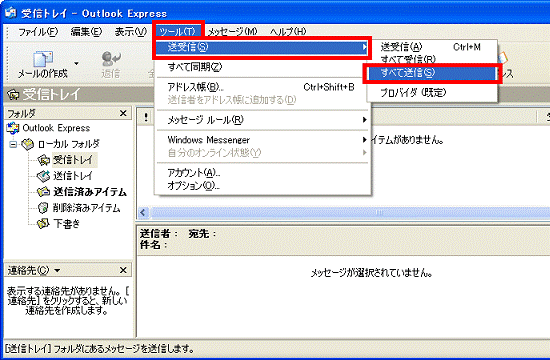This screenshot has width=550, height=360.
Task: Open the 削除済みアイテム folder
Action: pyautogui.click(x=86, y=208)
